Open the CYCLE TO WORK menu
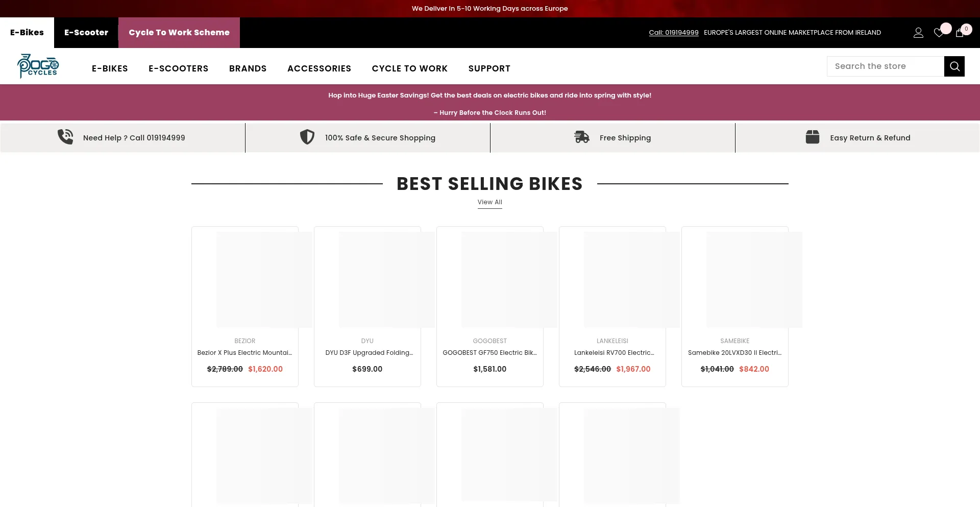This screenshot has height=507, width=980. (410, 68)
